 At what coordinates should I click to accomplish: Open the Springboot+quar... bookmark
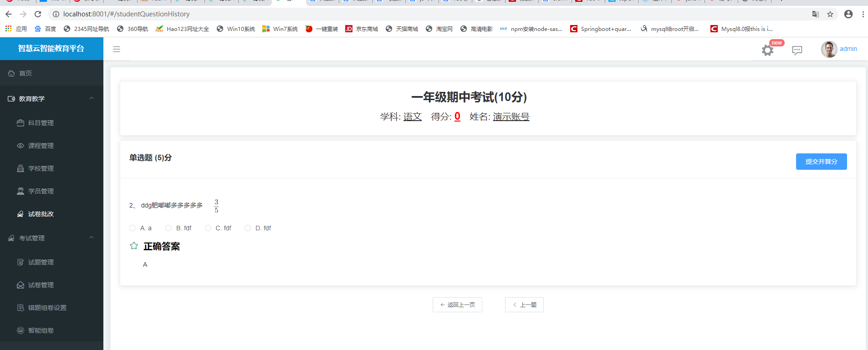(601, 29)
